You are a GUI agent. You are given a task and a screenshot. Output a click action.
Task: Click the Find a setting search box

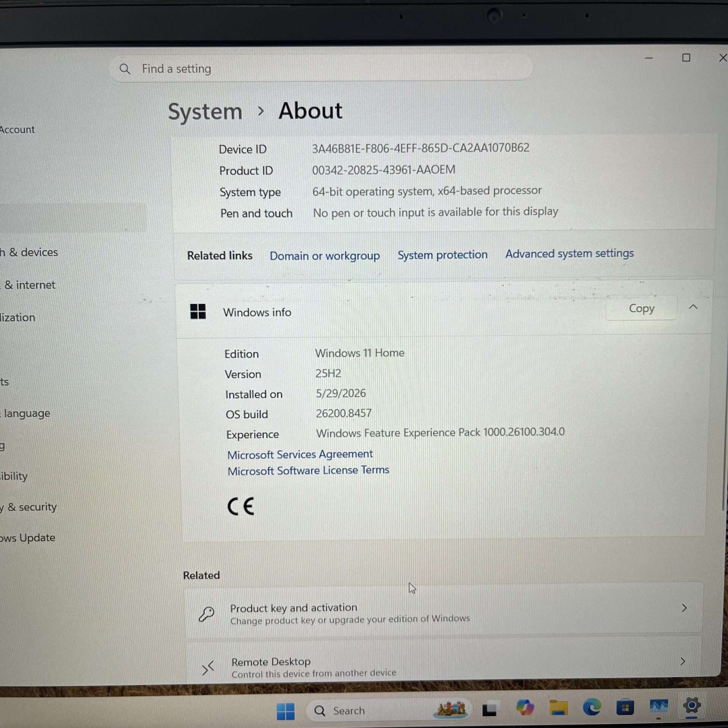click(x=321, y=68)
